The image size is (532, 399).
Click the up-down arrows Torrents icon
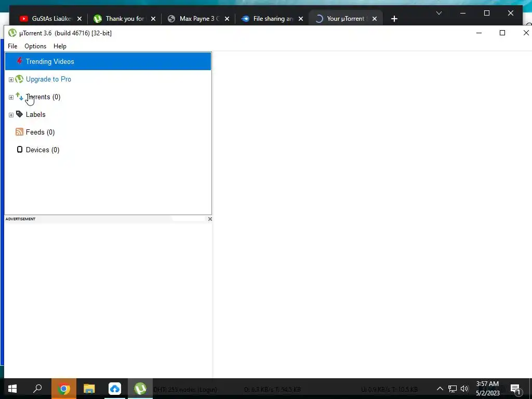pos(19,97)
